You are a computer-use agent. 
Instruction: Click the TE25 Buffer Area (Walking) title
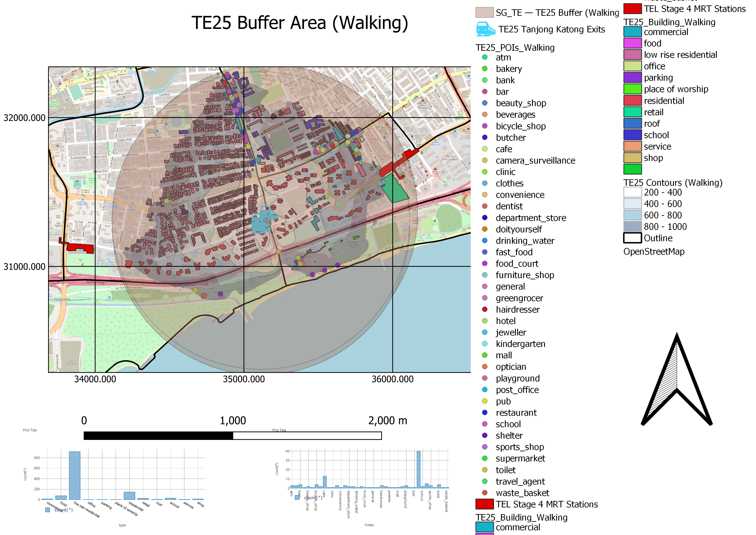300,23
